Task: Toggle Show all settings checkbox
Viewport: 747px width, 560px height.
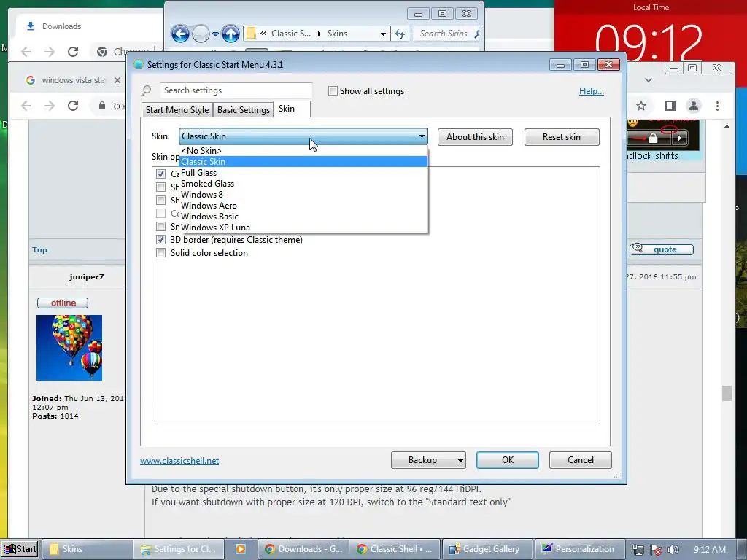Action: tap(333, 91)
